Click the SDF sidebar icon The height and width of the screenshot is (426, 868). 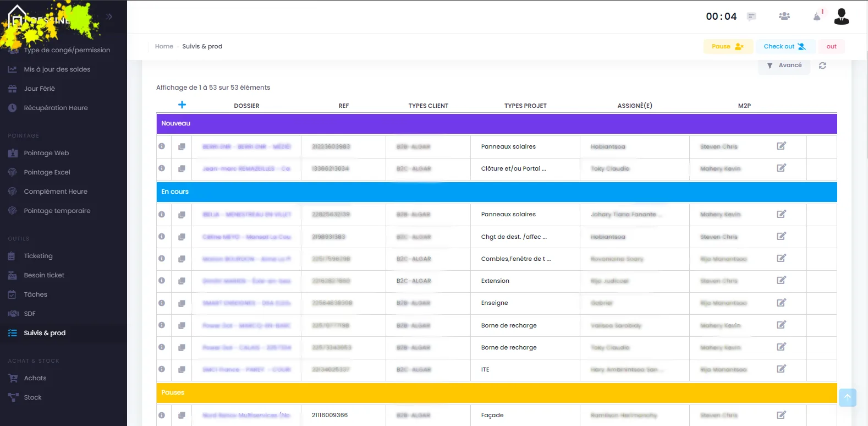click(x=13, y=314)
